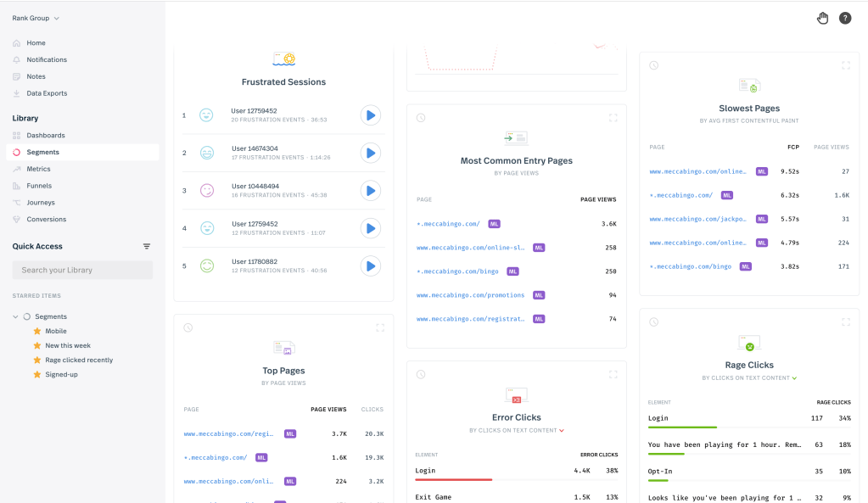Open Error Clicks text content dropdown
Screen dimensions: 868x503
coord(562,431)
